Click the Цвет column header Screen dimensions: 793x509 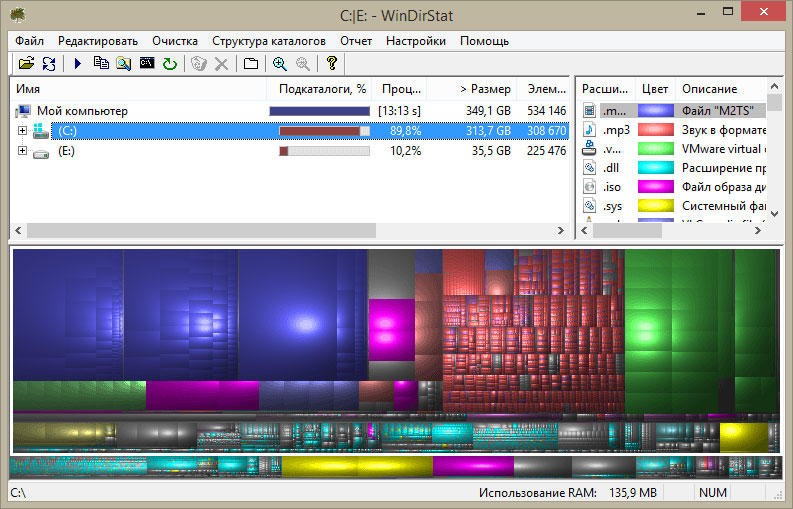click(x=655, y=89)
